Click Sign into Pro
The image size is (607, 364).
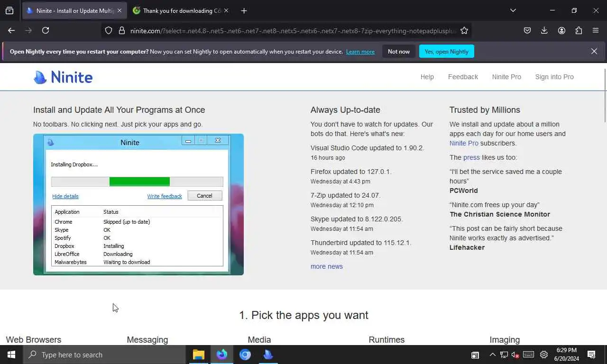pos(554,77)
